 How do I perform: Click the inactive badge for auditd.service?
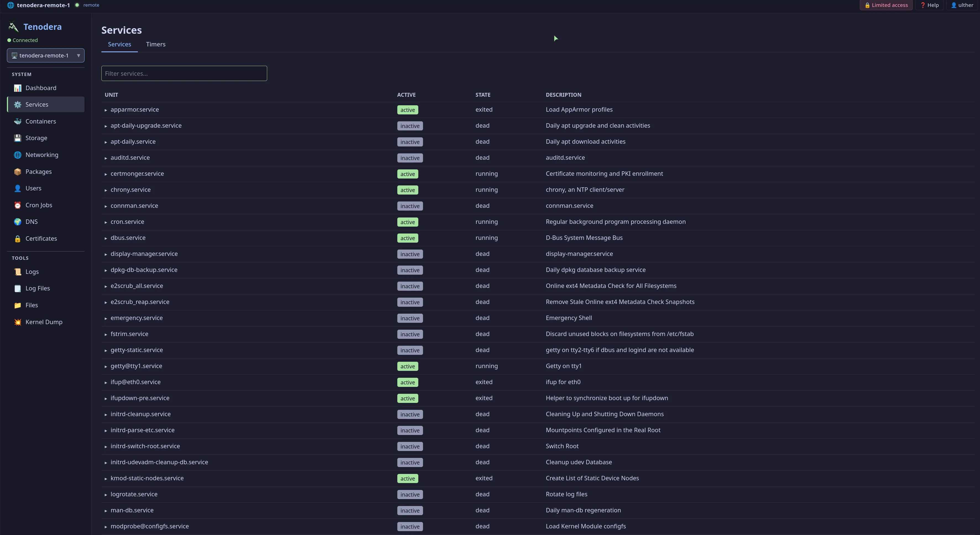coord(410,158)
